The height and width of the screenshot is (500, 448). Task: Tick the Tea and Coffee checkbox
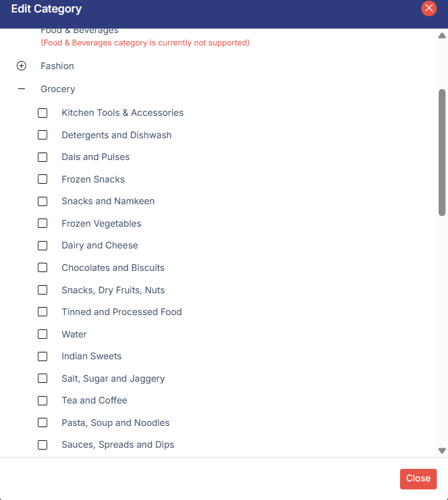pyautogui.click(x=42, y=400)
